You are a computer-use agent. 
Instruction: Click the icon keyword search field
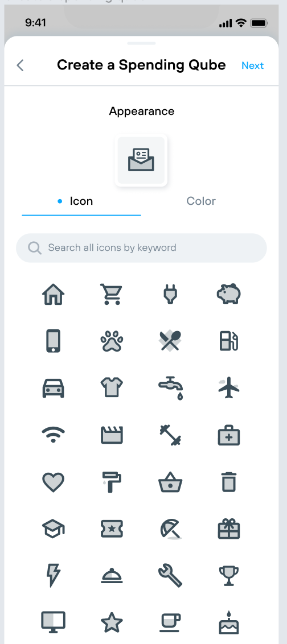tap(141, 247)
